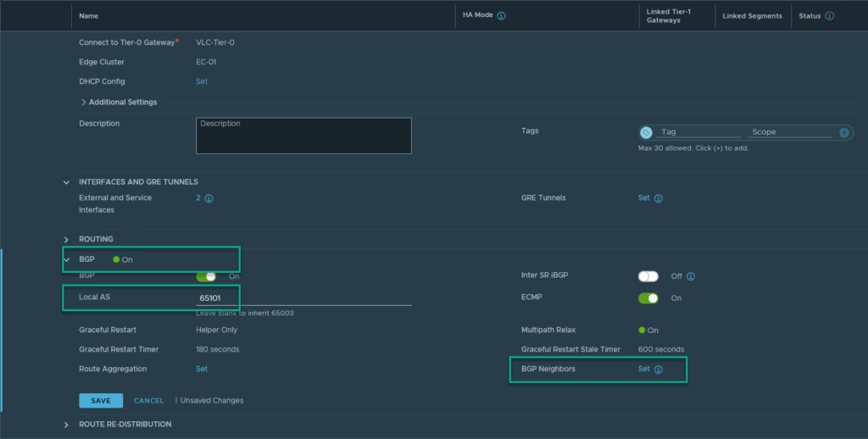Click the info icon beside GRE Tunnels Set
The image size is (868, 439).
tap(659, 198)
